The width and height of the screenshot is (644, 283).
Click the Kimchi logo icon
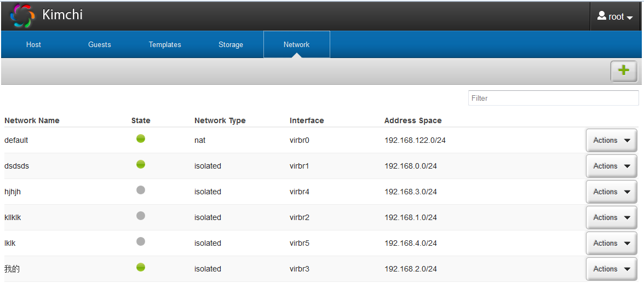[22, 16]
